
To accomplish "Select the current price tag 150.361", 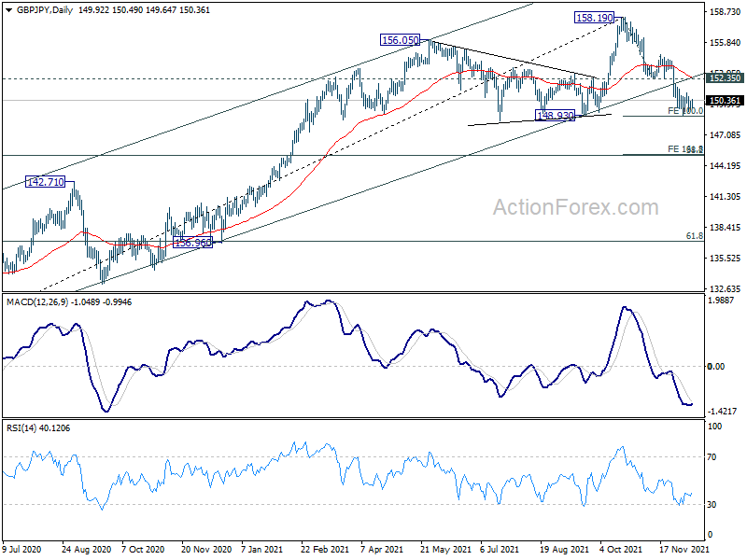I will [725, 101].
